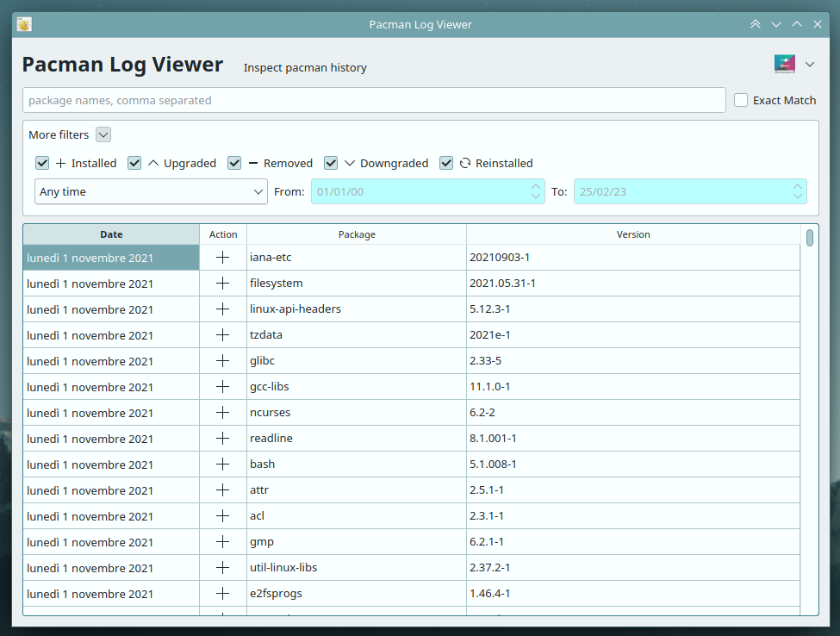Click the To date field 25/02/23
840x636 pixels.
690,191
